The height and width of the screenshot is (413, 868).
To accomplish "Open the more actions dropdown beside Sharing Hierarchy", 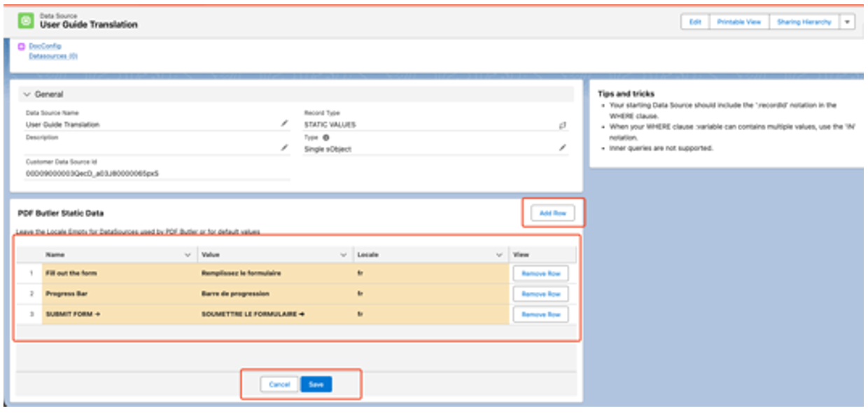I will point(847,22).
